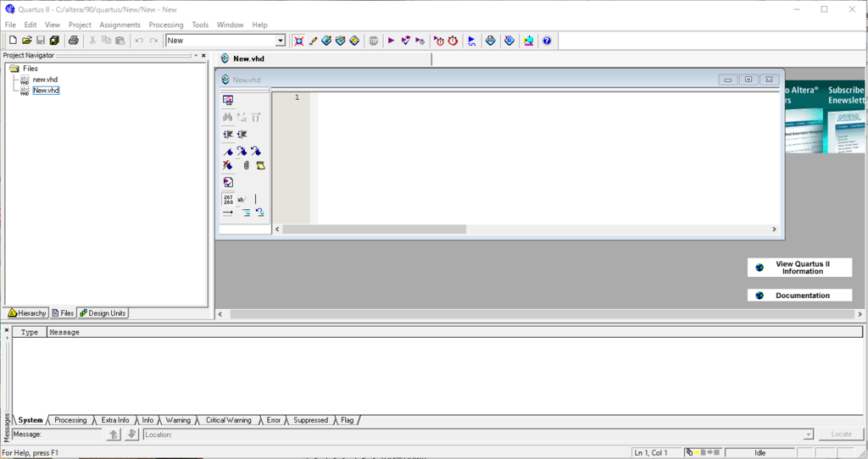The image size is (868, 459).
Task: Switch to Files tab in navigator
Action: pos(63,313)
